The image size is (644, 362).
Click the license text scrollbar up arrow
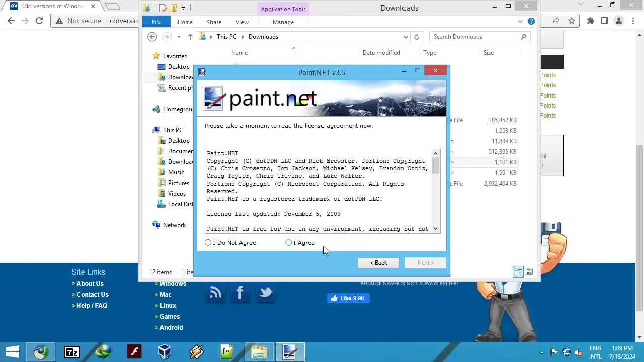pyautogui.click(x=435, y=153)
